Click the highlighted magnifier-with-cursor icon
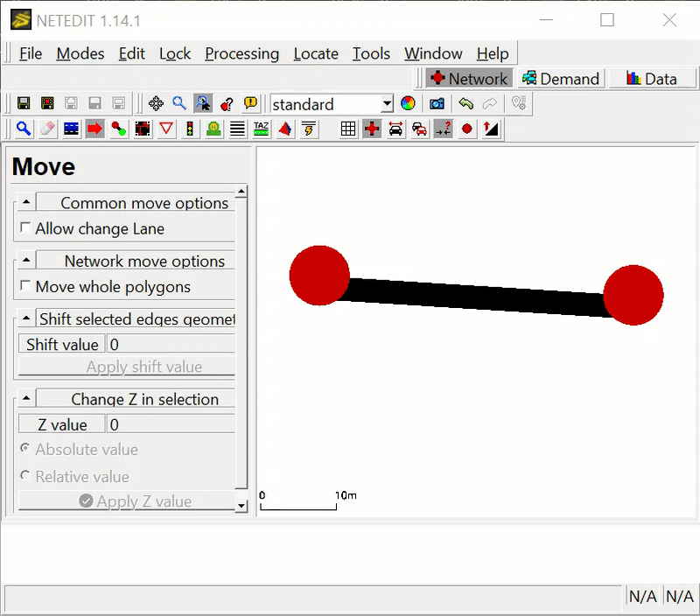 (x=203, y=103)
